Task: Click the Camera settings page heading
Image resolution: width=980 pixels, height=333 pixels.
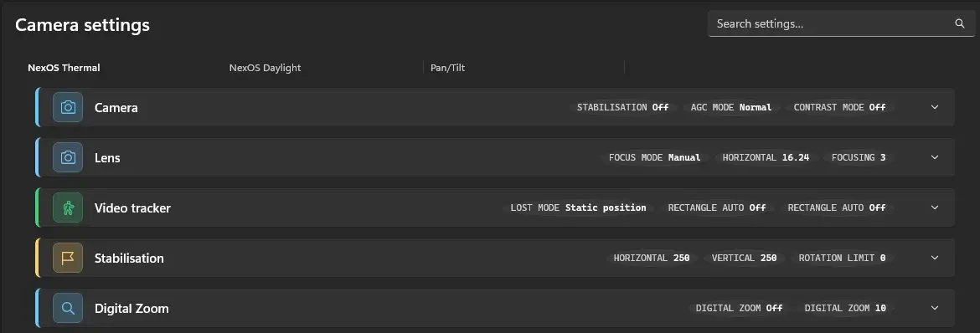Action: (x=82, y=25)
